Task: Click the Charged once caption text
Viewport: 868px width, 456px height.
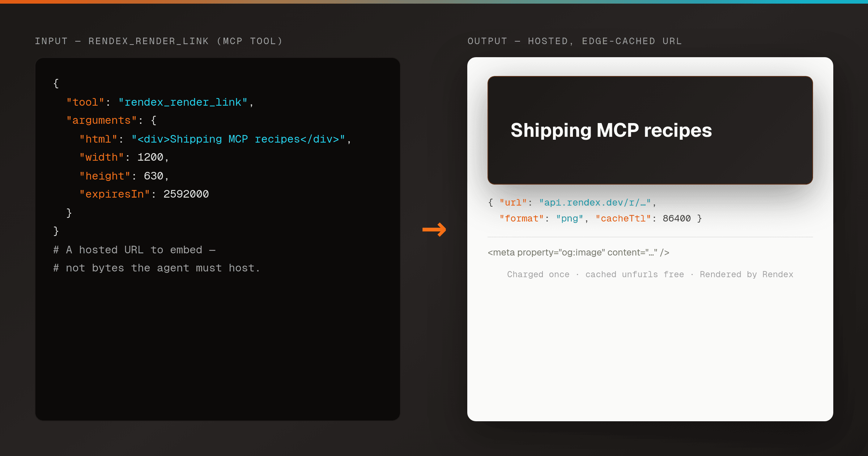Action: [x=538, y=275]
